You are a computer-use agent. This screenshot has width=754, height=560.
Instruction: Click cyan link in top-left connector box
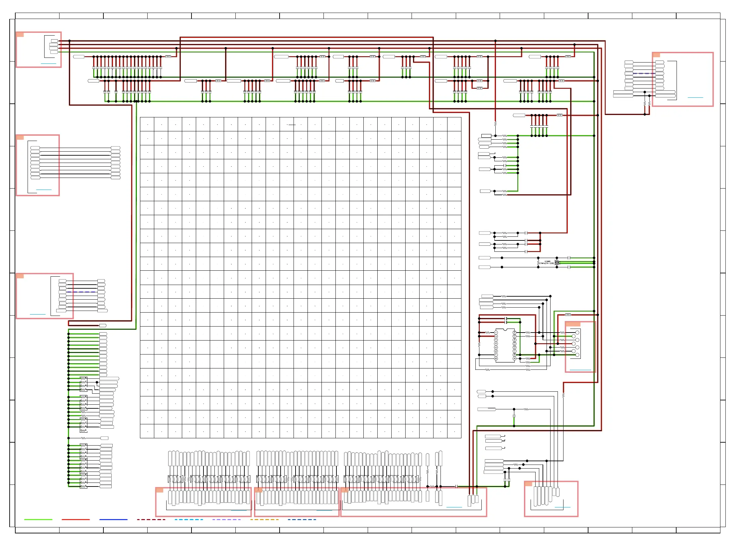[x=48, y=64]
